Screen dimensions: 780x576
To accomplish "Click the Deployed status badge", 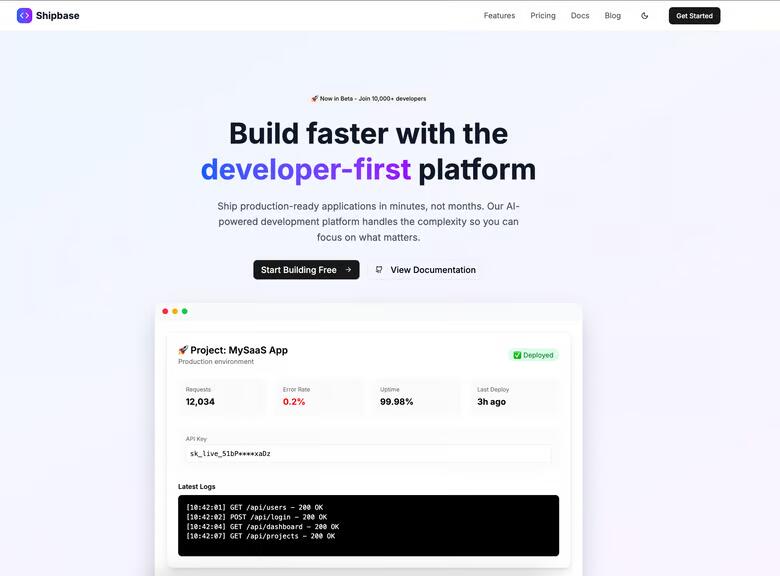I will pos(533,355).
